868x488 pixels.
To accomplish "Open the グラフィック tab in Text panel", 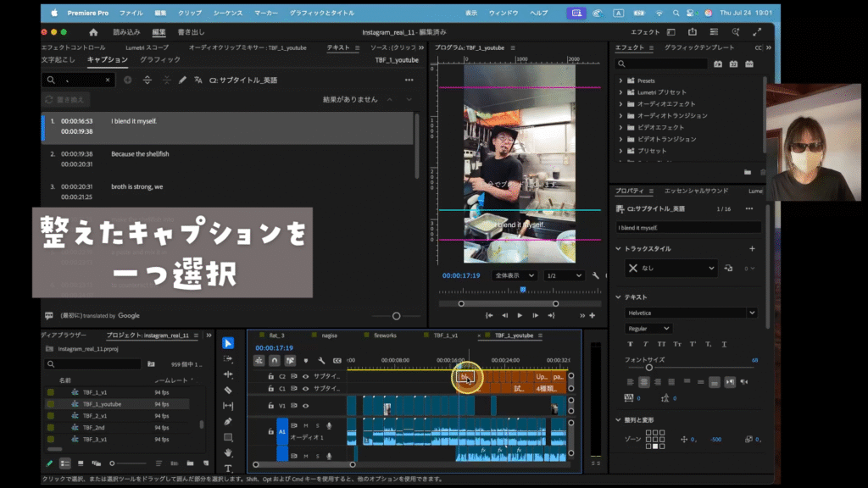I will click(x=160, y=60).
